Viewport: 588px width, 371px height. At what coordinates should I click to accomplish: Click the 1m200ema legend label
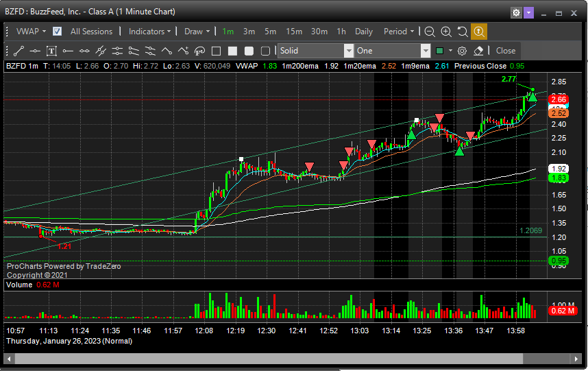pos(300,66)
